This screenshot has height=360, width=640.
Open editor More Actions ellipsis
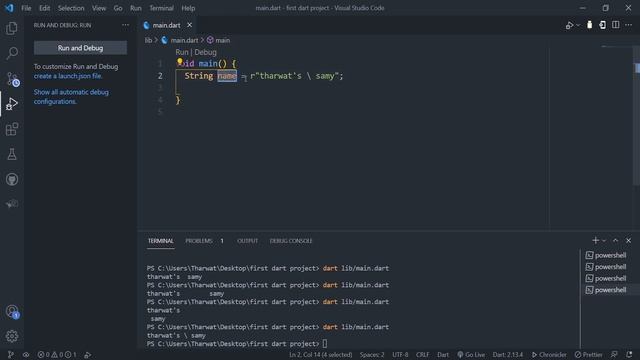(x=629, y=25)
